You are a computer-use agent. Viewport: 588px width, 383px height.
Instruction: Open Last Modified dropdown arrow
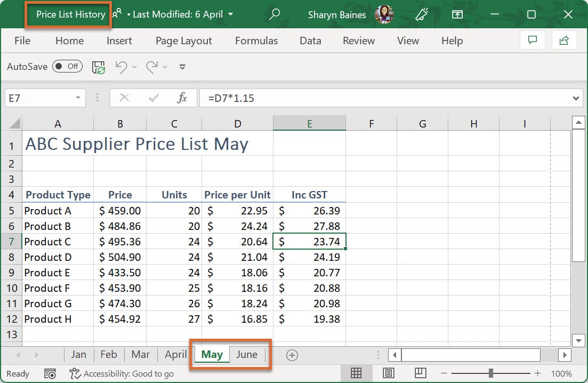[x=230, y=14]
